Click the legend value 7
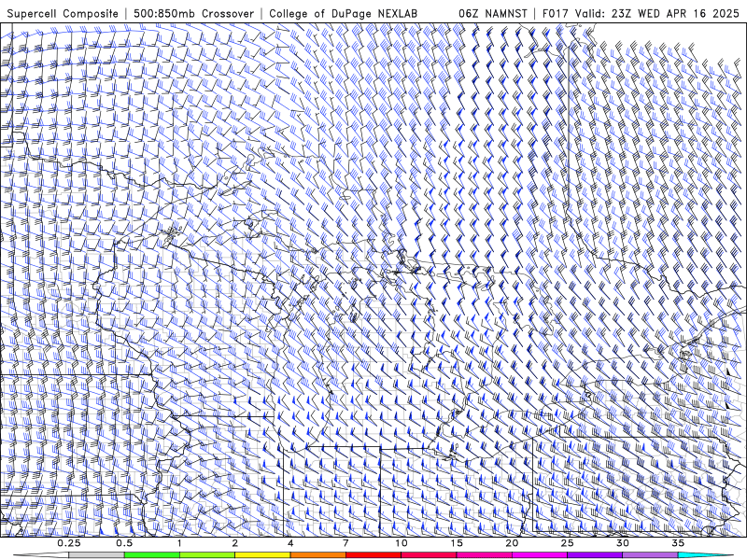This screenshot has width=747, height=560. 345,543
